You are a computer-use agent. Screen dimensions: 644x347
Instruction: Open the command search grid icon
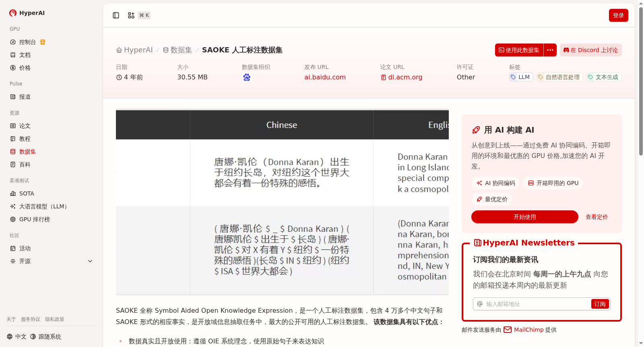click(x=131, y=15)
